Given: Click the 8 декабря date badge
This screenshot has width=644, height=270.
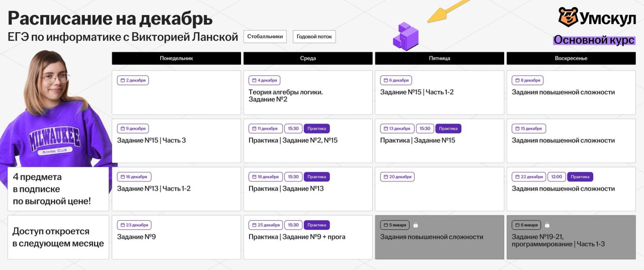Looking at the screenshot, I should [x=527, y=80].
